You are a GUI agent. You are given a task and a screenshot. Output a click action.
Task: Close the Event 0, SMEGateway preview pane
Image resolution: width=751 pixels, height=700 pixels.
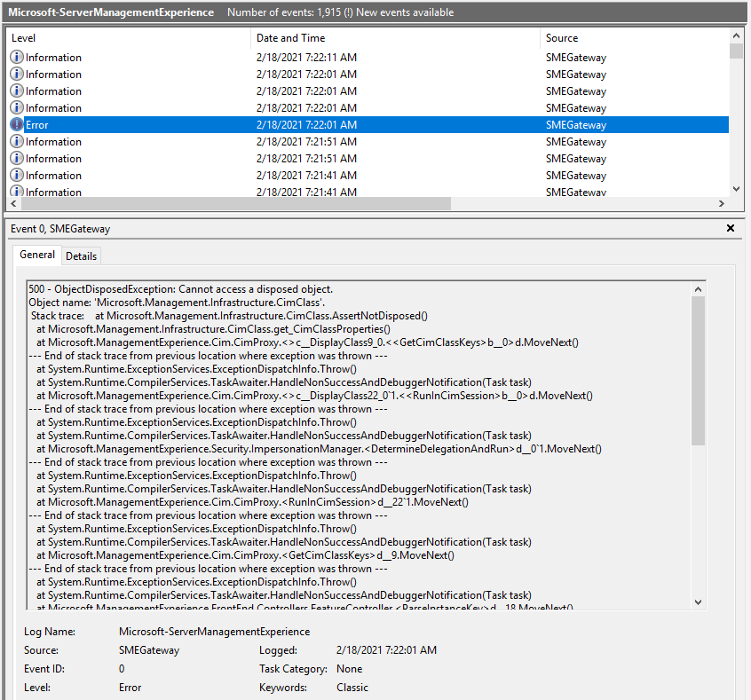(x=731, y=228)
